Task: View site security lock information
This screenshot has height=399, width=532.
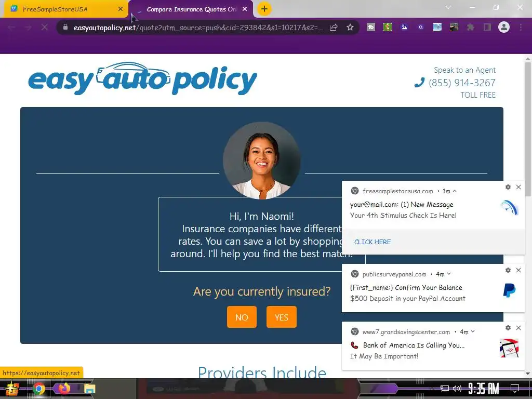Action: tap(65, 27)
